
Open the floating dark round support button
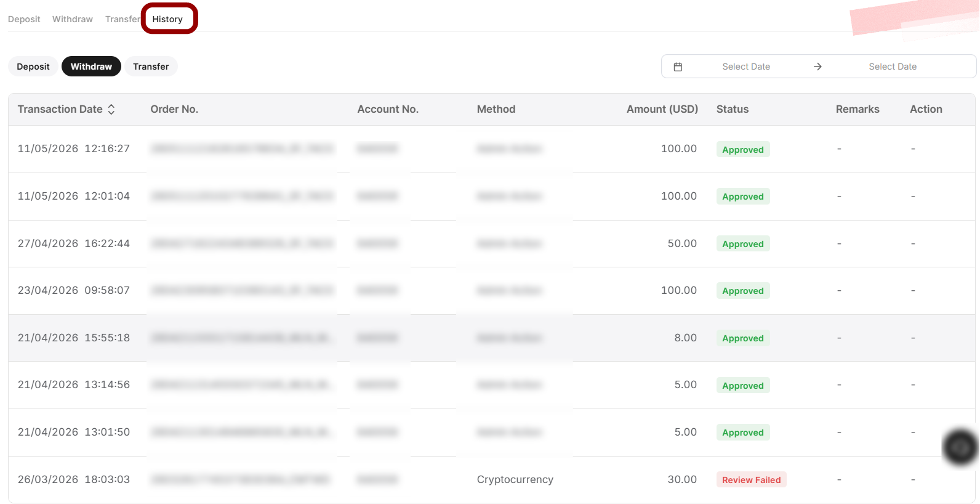click(960, 447)
